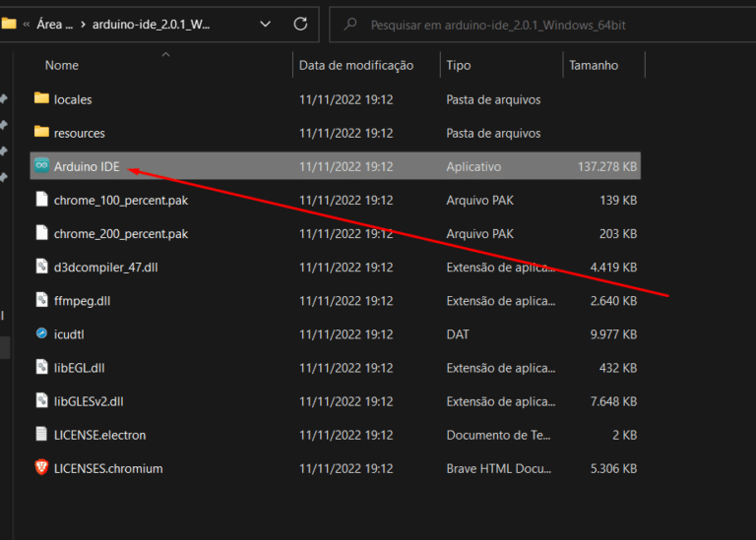
Task: Click the LICENSE.electron document icon
Action: pos(41,434)
